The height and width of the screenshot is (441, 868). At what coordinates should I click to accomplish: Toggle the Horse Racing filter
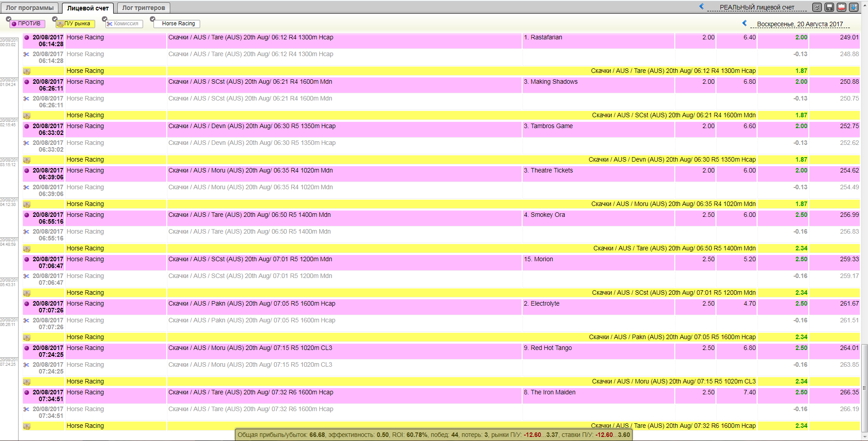pos(176,24)
